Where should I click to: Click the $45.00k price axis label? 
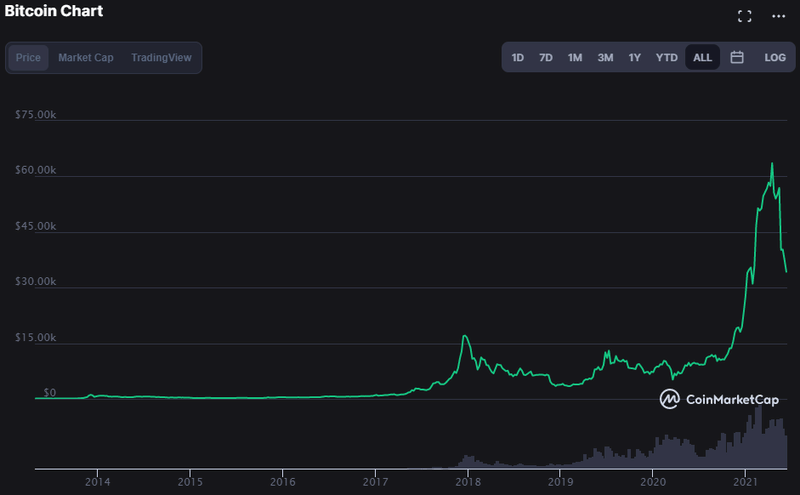(35, 226)
